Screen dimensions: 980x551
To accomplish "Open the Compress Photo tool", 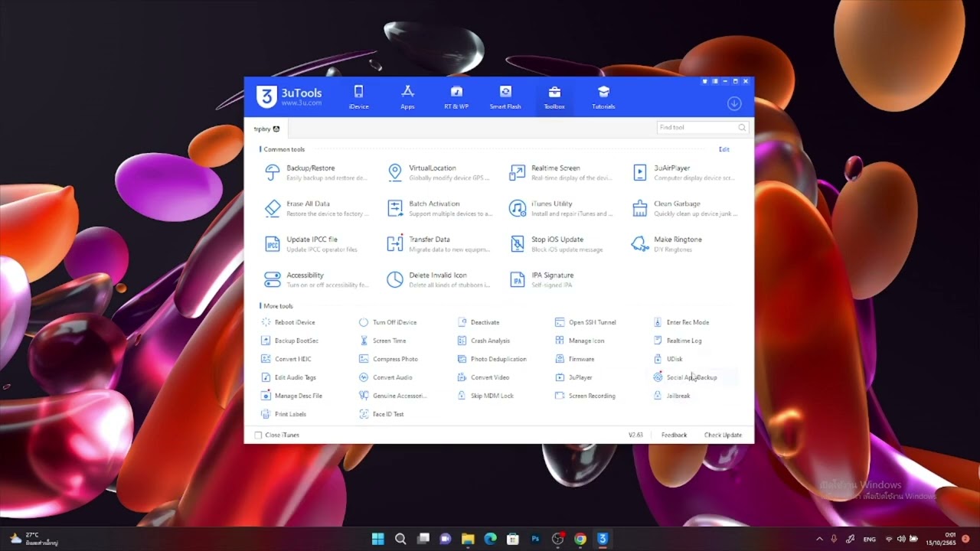I will coord(388,359).
